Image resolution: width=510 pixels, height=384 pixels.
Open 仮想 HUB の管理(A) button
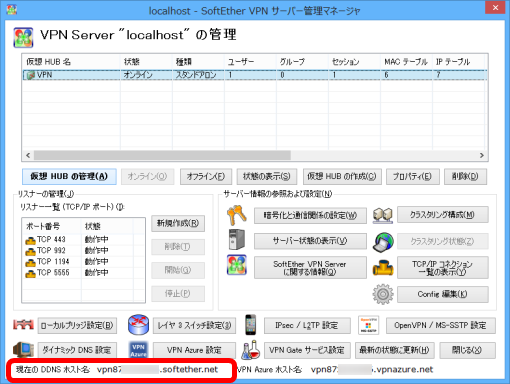69,176
